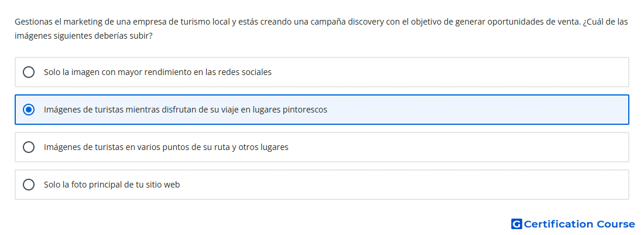Click the question's second line 'imágenes siguientes deberías subir?'
Screen dimensions: 644x235
[83, 36]
